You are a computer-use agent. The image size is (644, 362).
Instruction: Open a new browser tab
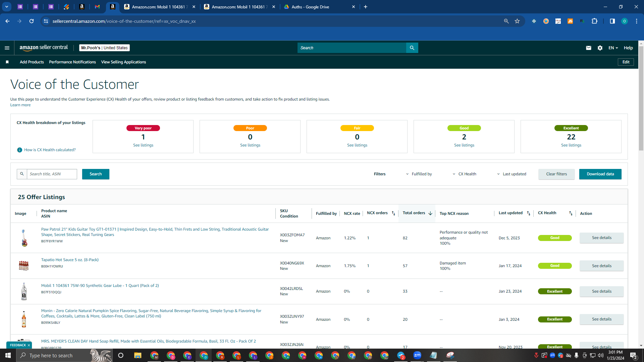[366, 7]
